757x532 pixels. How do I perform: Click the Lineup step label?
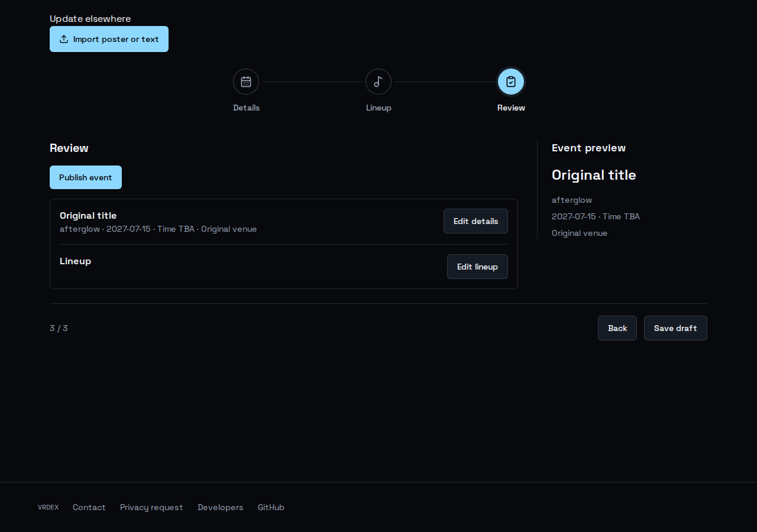[x=378, y=108]
